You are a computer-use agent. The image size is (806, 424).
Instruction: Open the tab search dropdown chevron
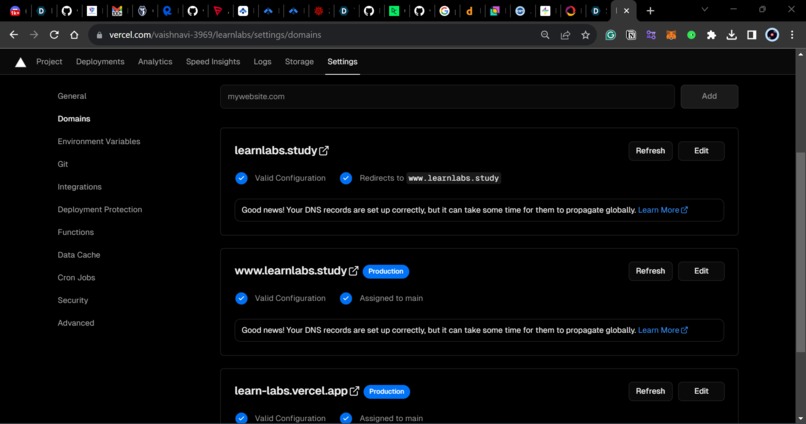coord(705,10)
